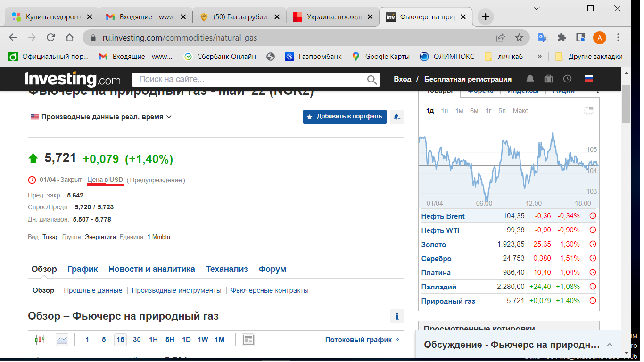Click the price alert bell button
This screenshot has height=362, width=644.
(397, 117)
